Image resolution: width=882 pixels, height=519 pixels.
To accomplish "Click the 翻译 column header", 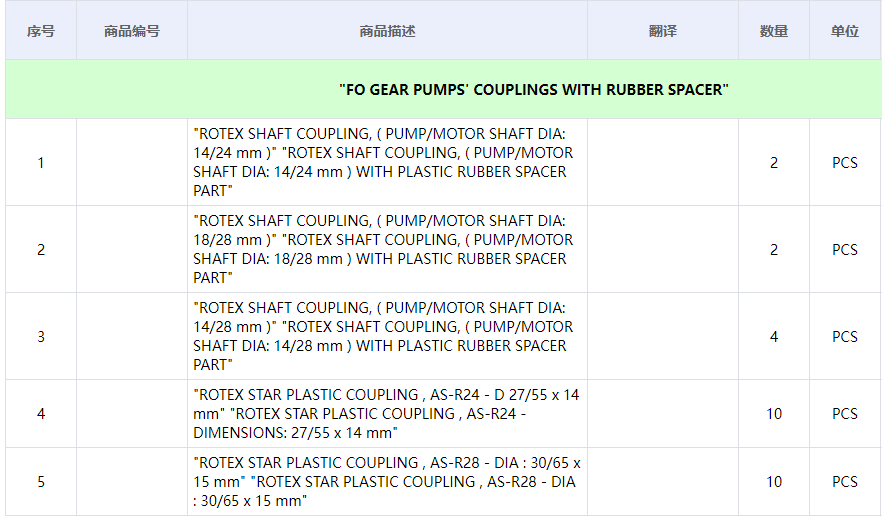I will pyautogui.click(x=662, y=31).
